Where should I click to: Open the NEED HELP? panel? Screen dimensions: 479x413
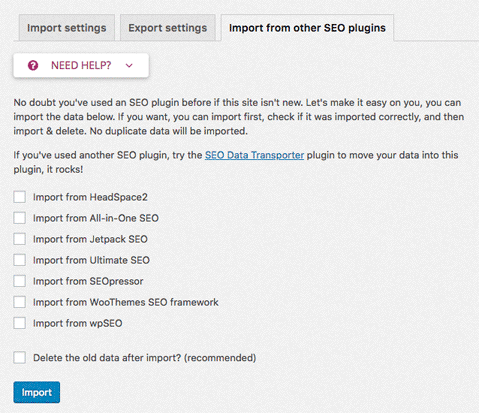click(x=81, y=65)
